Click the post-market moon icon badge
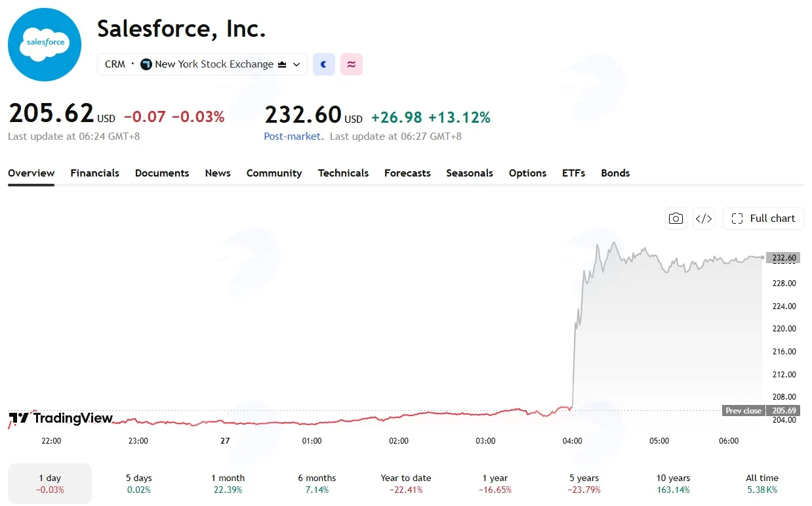 pos(324,64)
